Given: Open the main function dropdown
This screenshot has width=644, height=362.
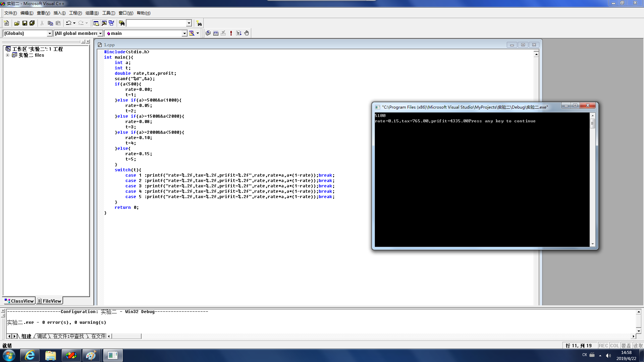Looking at the screenshot, I should (184, 33).
